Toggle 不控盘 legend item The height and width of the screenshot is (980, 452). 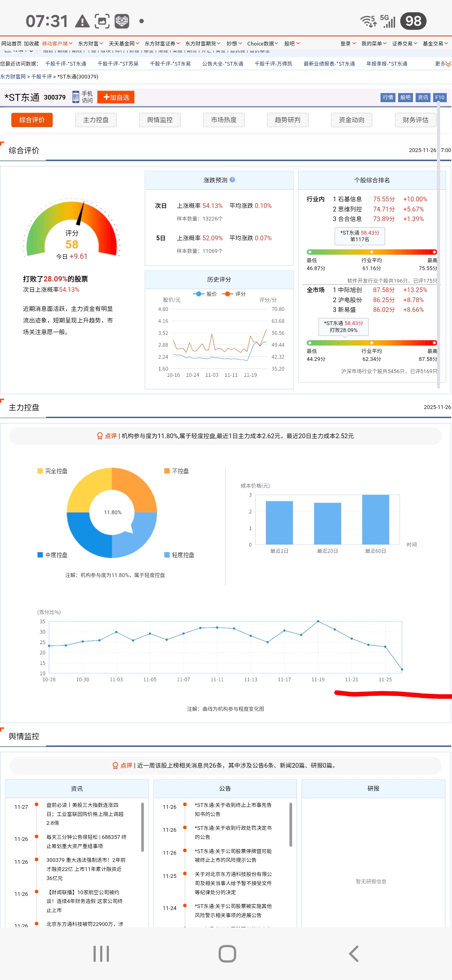pyautogui.click(x=176, y=471)
